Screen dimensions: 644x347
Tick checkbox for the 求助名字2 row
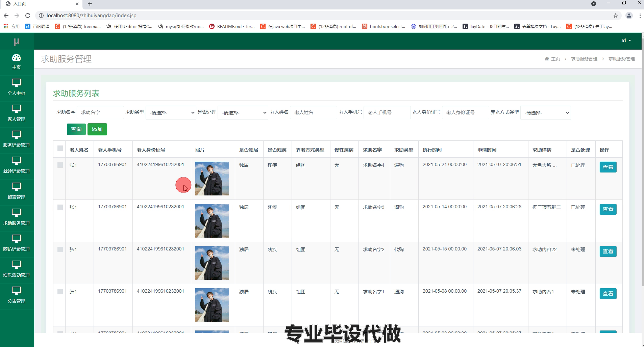click(60, 249)
